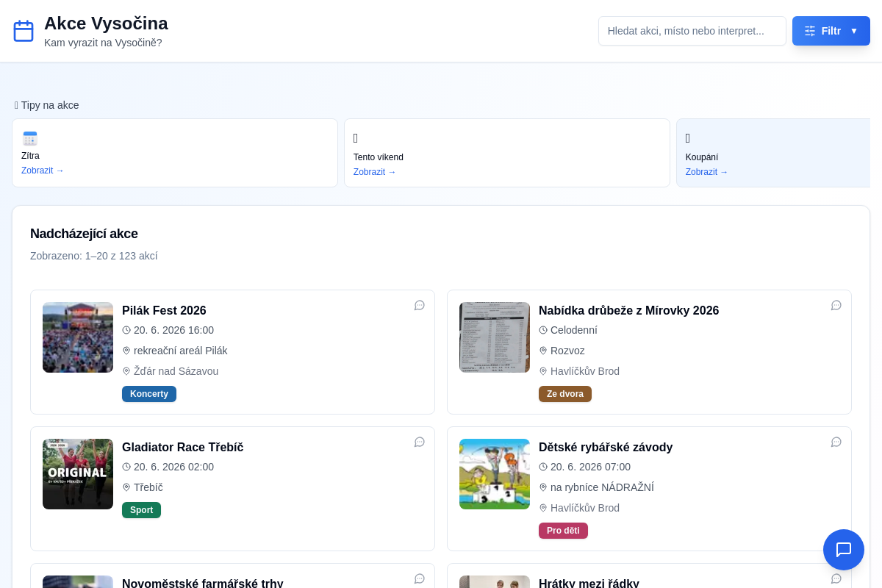This screenshot has height=588, width=882.
Task: Click location pin beside Třebíč
Action: 126,487
